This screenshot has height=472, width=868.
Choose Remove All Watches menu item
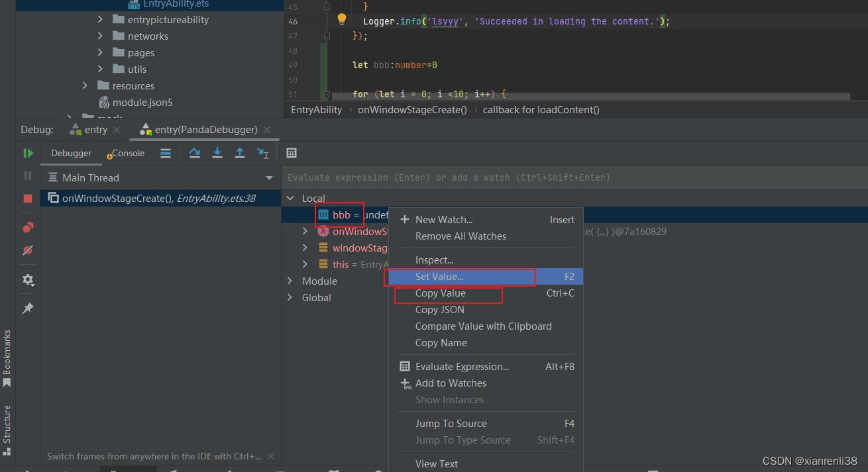point(486,236)
